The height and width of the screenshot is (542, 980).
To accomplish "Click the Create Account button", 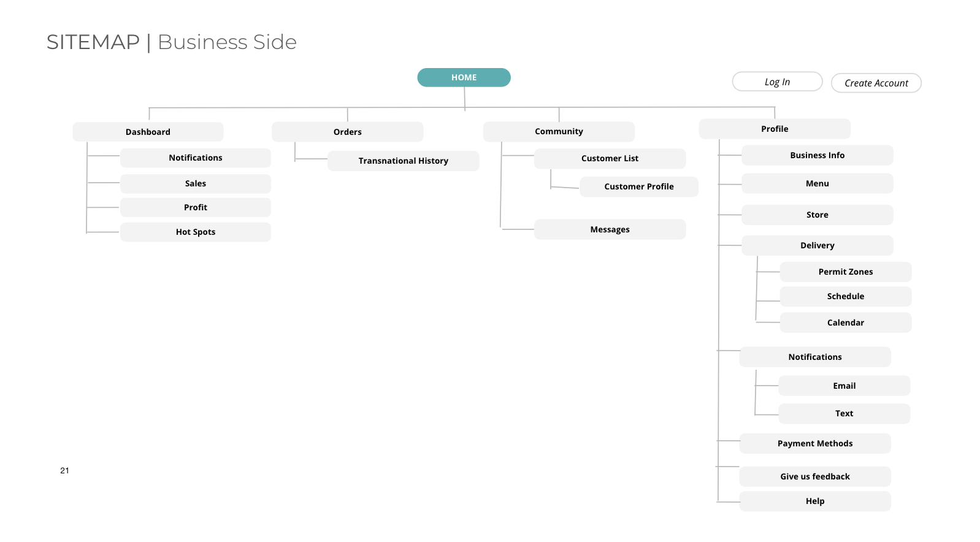I will (x=876, y=83).
